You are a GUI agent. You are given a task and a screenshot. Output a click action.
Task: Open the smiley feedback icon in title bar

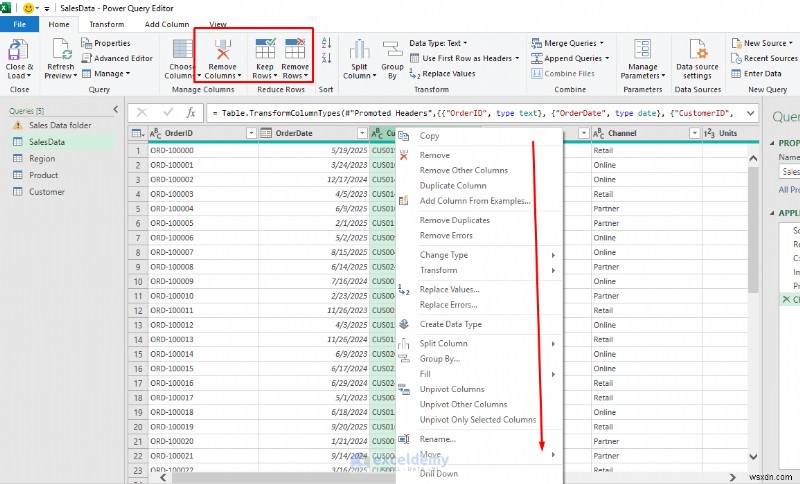29,8
